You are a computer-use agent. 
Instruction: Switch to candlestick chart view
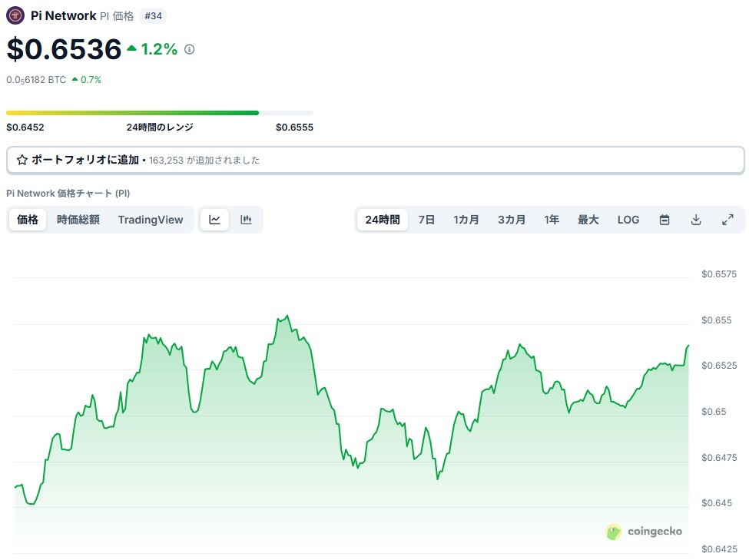(246, 220)
